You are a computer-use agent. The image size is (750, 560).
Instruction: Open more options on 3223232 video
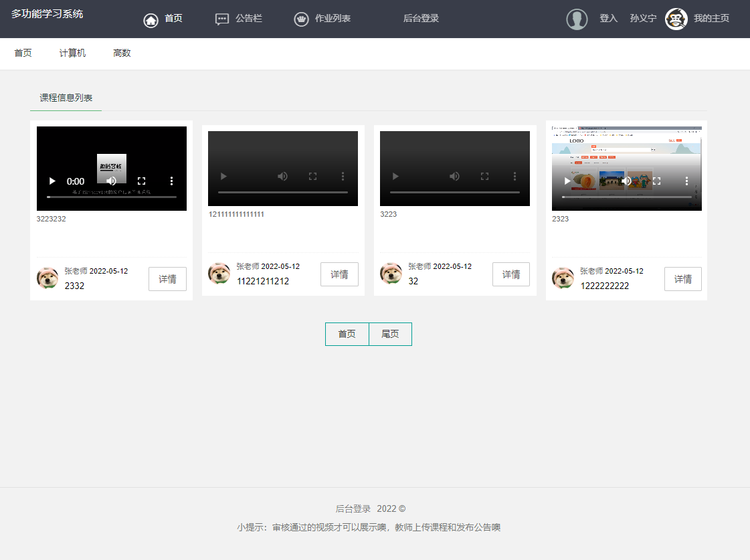point(172,181)
